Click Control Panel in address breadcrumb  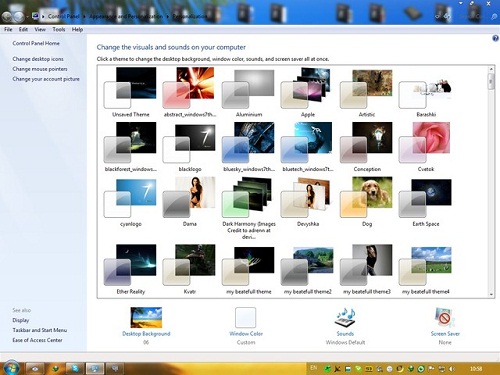(x=64, y=16)
